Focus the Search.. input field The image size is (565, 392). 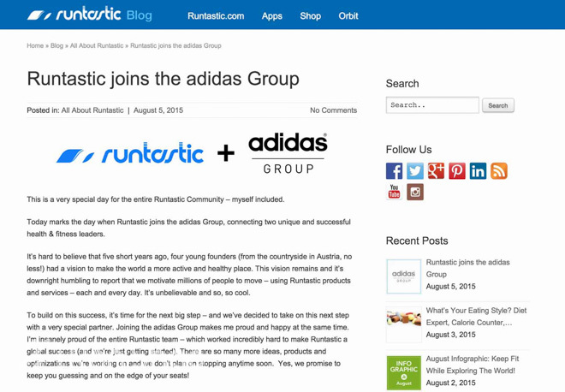pos(432,104)
